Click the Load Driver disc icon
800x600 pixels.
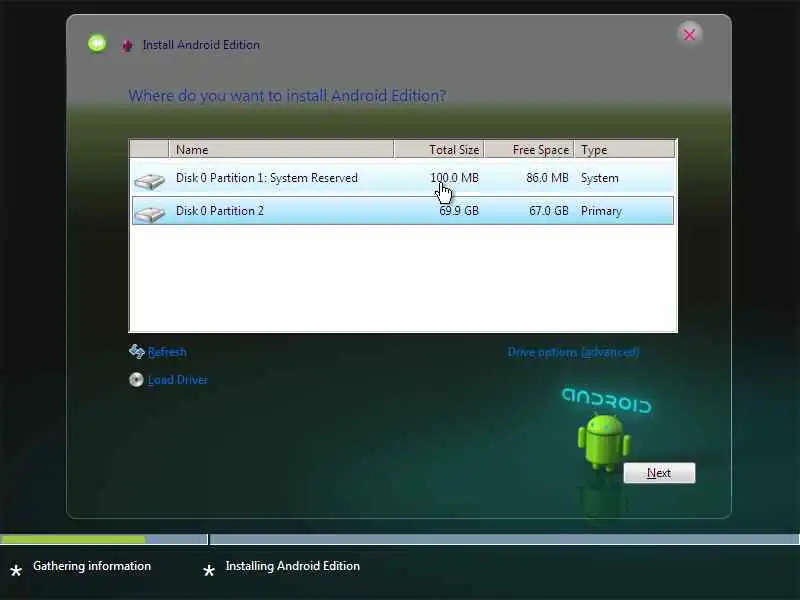click(136, 380)
